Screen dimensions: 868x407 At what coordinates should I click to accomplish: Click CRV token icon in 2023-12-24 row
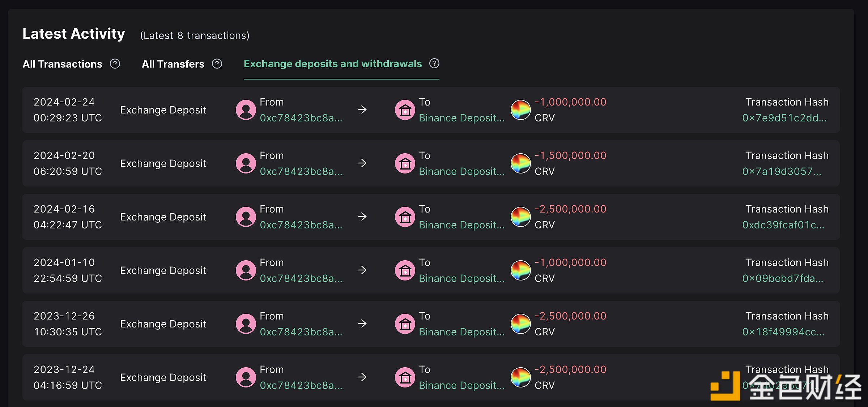pos(520,377)
